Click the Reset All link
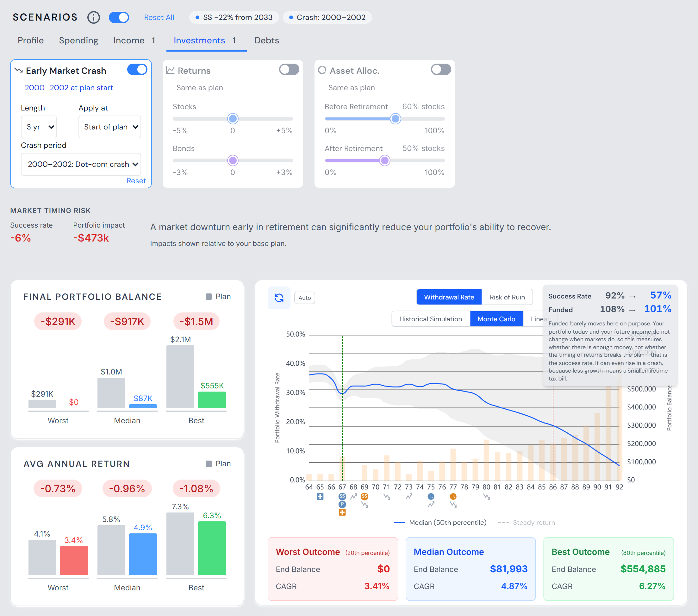The height and width of the screenshot is (616, 698). point(159,17)
